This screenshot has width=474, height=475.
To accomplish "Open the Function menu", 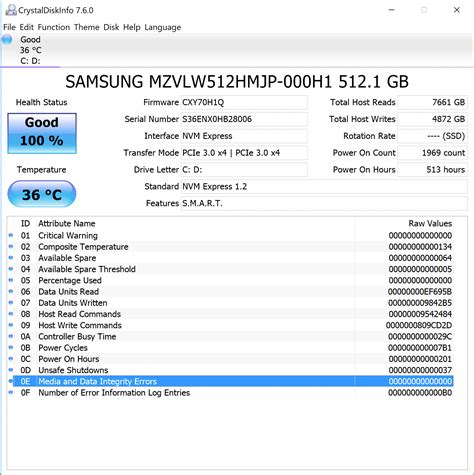I will point(54,27).
